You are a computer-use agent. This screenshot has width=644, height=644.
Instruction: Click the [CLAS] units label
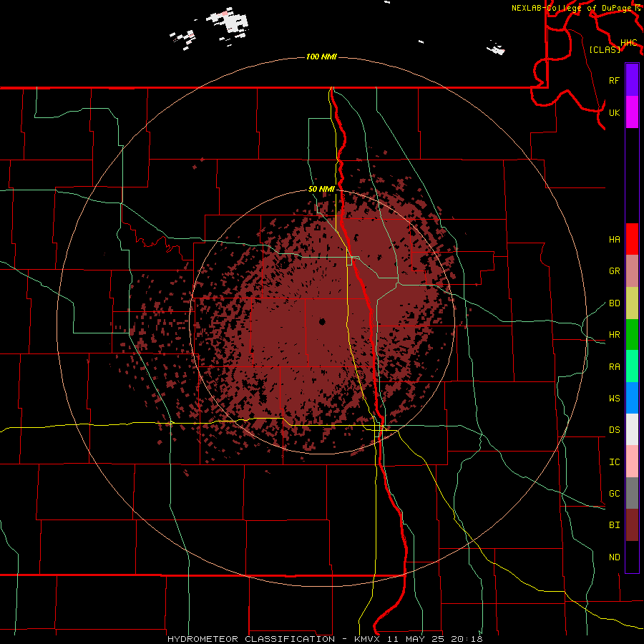[605, 49]
